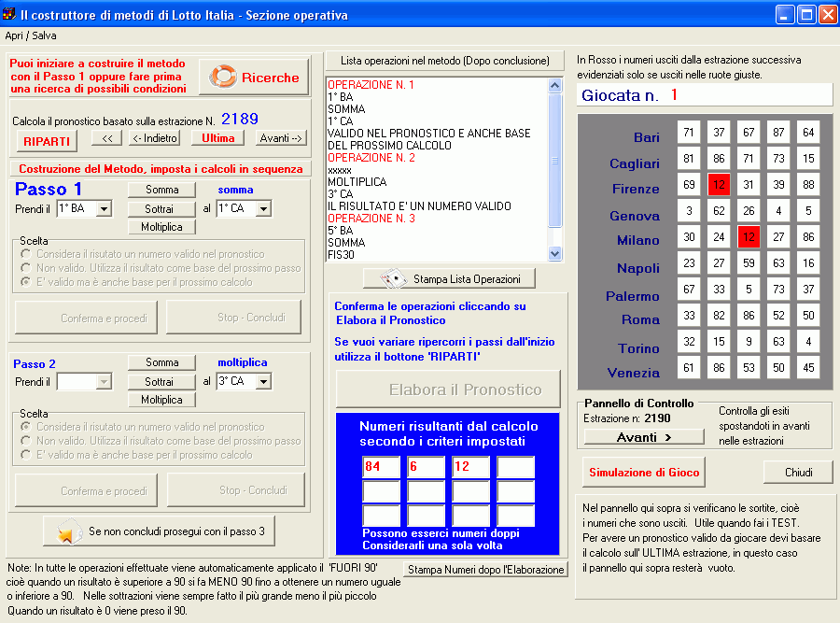Screen dimensions: 840x623
Task: Open the 1° CA dropdown in Passo 1
Action: click(x=263, y=208)
